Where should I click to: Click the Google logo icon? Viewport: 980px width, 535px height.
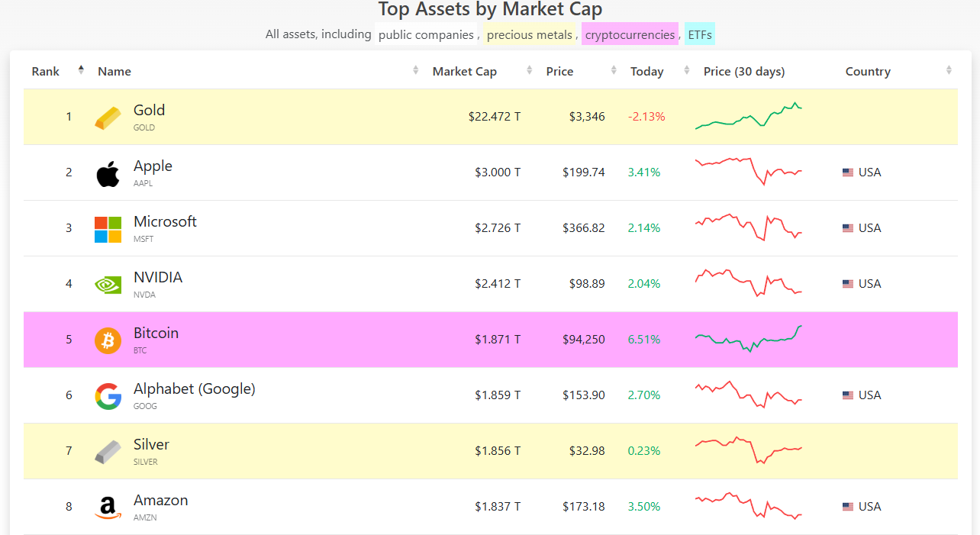[x=108, y=396]
